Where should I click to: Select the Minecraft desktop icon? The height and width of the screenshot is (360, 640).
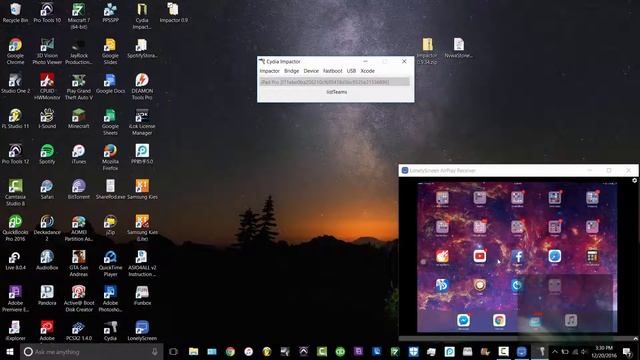[x=79, y=119]
